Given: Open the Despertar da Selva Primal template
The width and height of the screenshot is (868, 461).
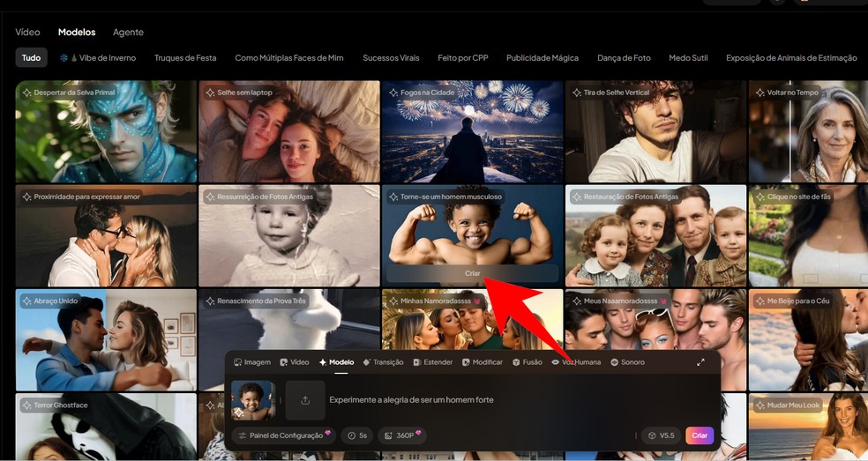Looking at the screenshot, I should [106, 131].
